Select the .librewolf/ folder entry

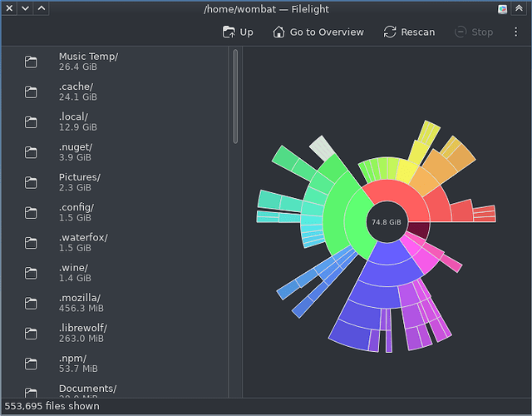(82, 333)
